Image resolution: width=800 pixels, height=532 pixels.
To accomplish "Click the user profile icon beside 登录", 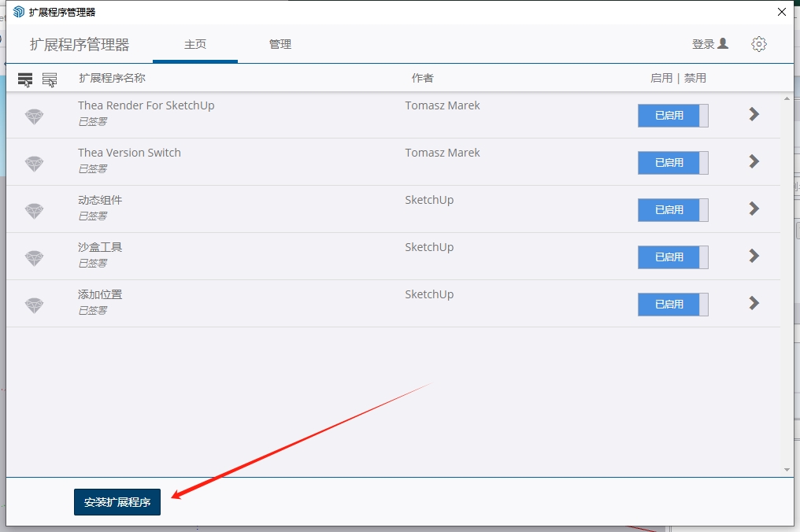I will [723, 44].
